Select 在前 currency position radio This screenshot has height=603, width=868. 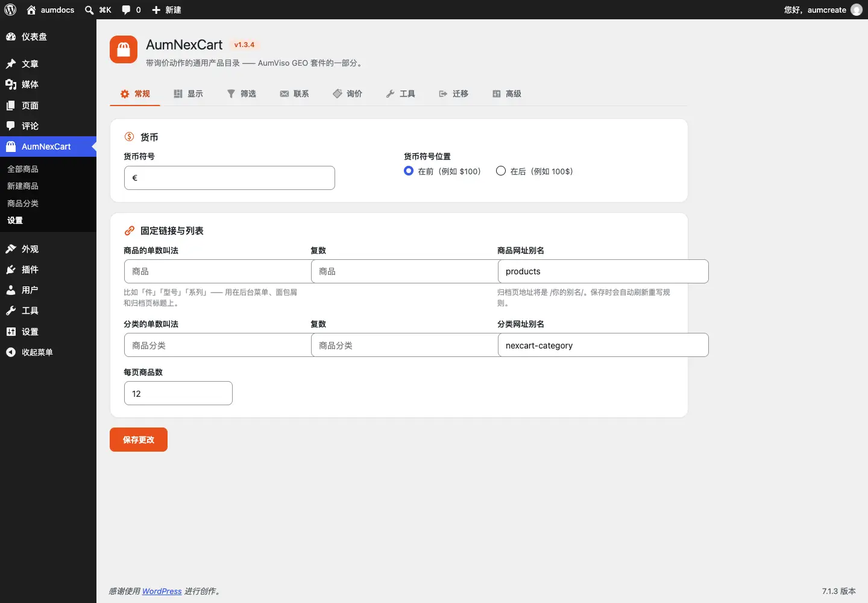click(x=409, y=171)
